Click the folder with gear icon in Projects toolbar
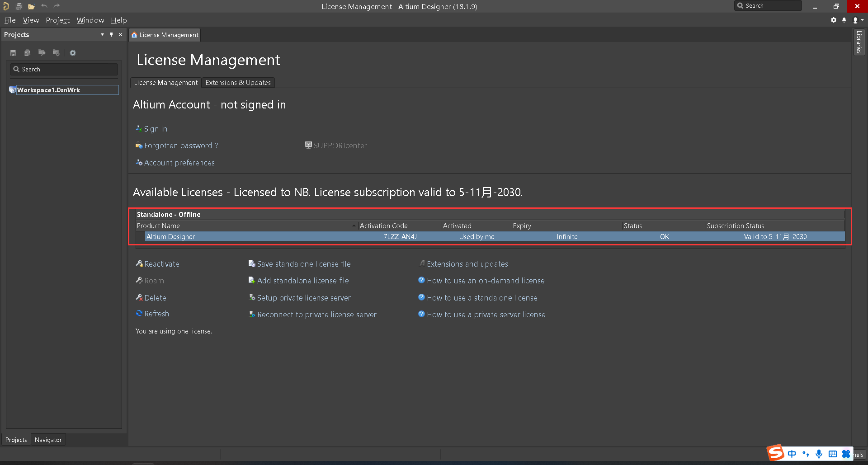868x465 pixels. point(56,53)
